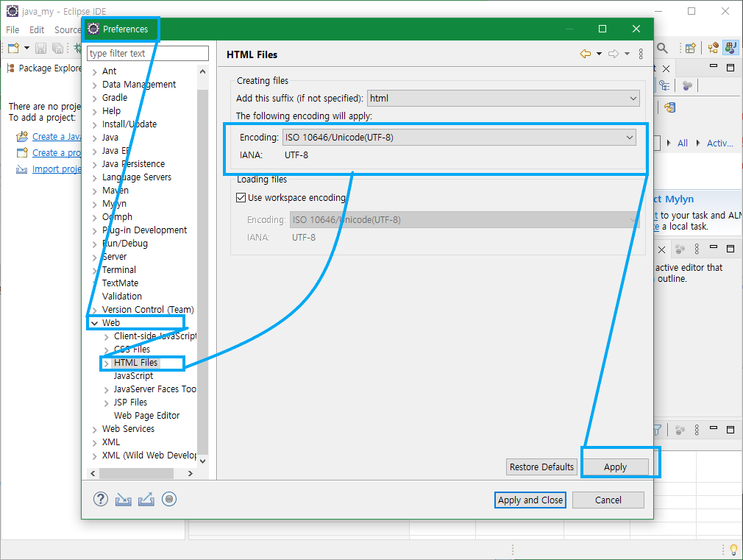Click the Create a Java project icon
This screenshot has height=560, width=743.
coord(22,137)
